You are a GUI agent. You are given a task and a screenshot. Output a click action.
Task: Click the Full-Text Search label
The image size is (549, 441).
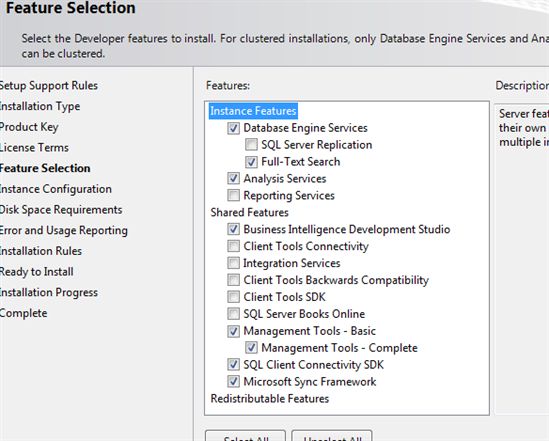click(301, 162)
